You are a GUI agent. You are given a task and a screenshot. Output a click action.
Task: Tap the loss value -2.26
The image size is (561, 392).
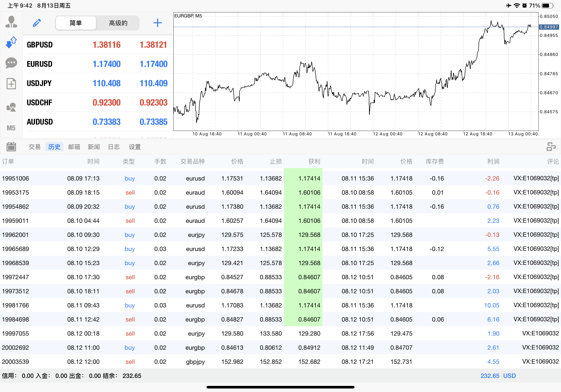492,178
